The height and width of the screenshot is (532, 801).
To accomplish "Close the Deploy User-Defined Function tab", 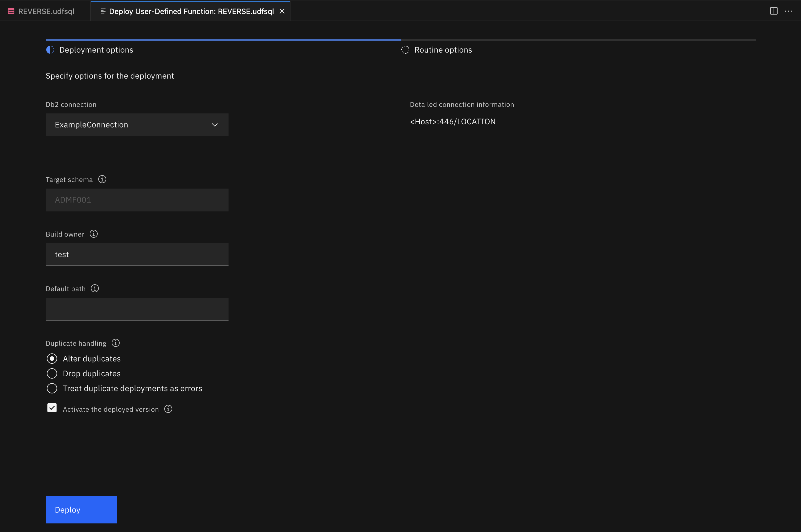I will (282, 11).
